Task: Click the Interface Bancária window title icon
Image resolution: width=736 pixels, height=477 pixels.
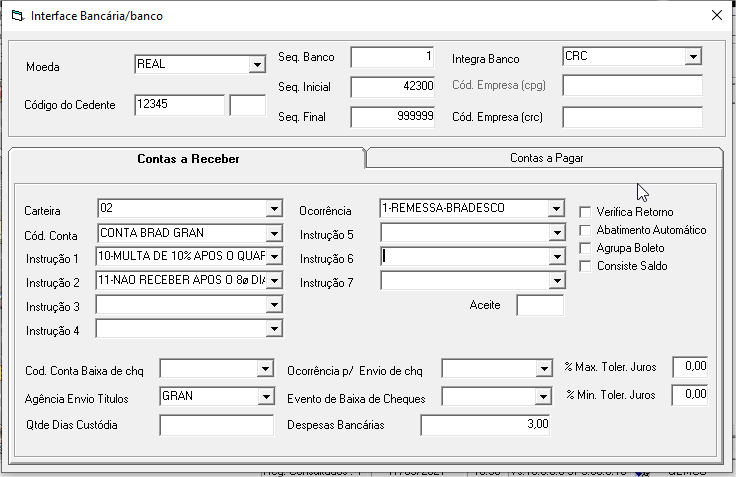Action: (17, 16)
